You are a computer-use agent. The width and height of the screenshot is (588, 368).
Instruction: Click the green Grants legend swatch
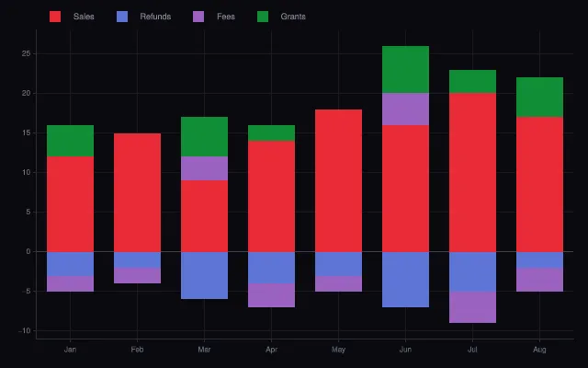point(263,17)
